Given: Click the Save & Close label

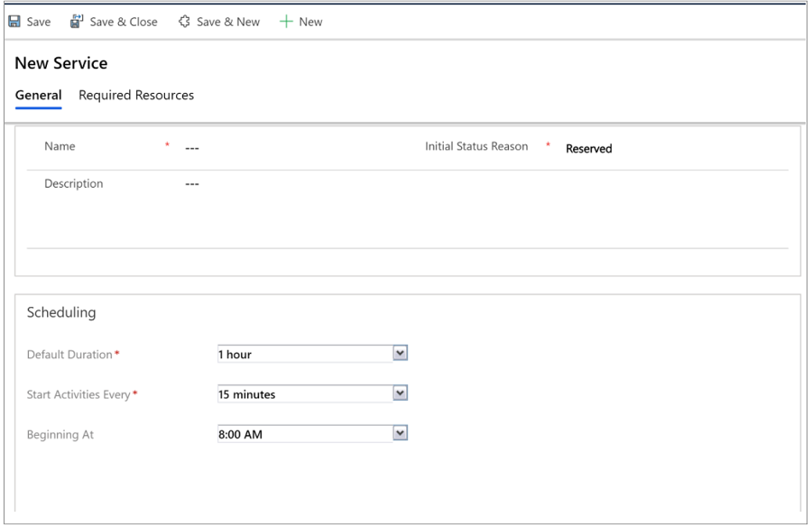Looking at the screenshot, I should 124,22.
